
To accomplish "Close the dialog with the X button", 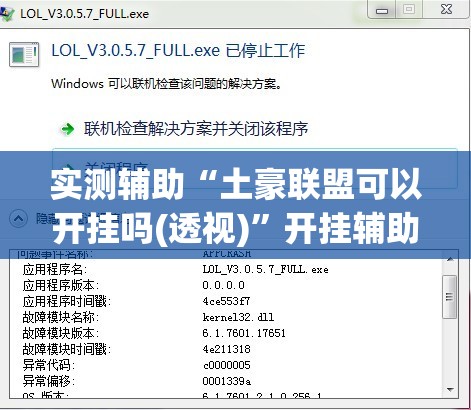I will [446, 10].
